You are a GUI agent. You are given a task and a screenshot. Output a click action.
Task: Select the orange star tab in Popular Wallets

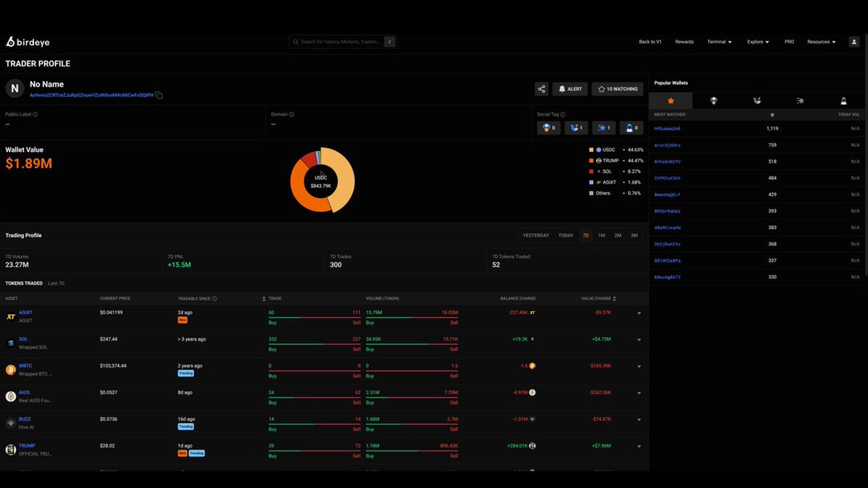pos(671,101)
